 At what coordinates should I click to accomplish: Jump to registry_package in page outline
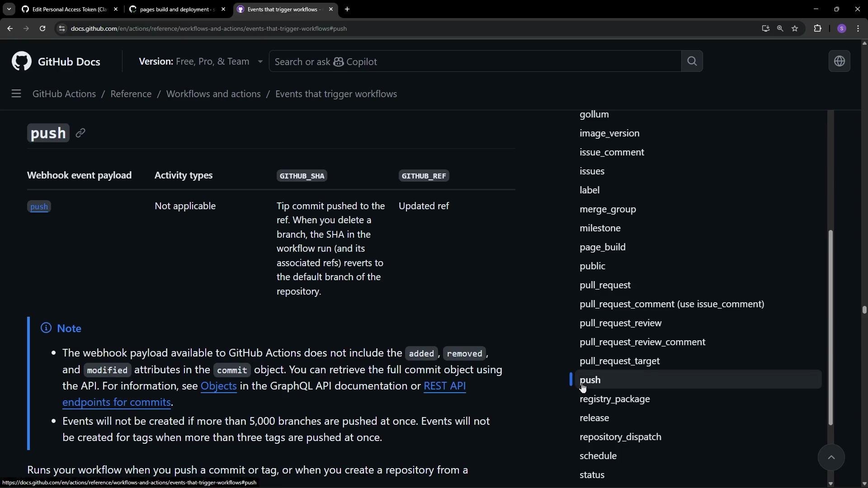point(615,399)
